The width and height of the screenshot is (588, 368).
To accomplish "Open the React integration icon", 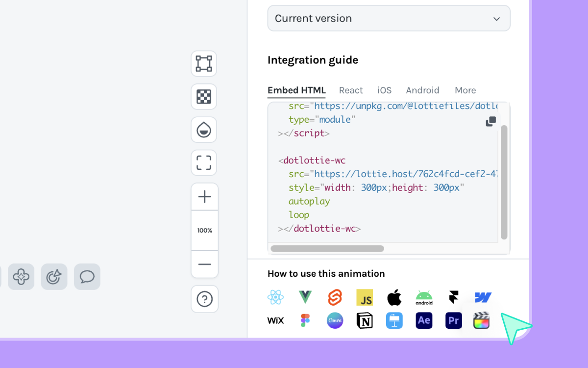I will coord(276,297).
